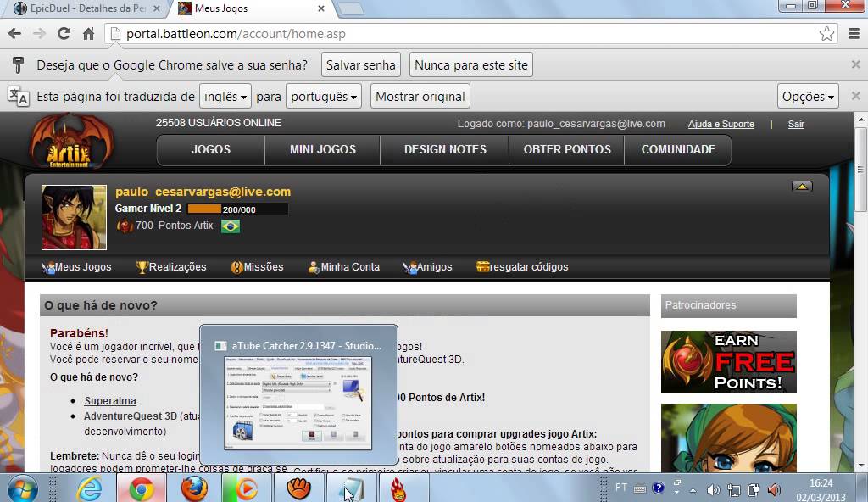Image resolution: width=868 pixels, height=502 pixels.
Task: Click the profile avatar image
Action: tap(75, 217)
